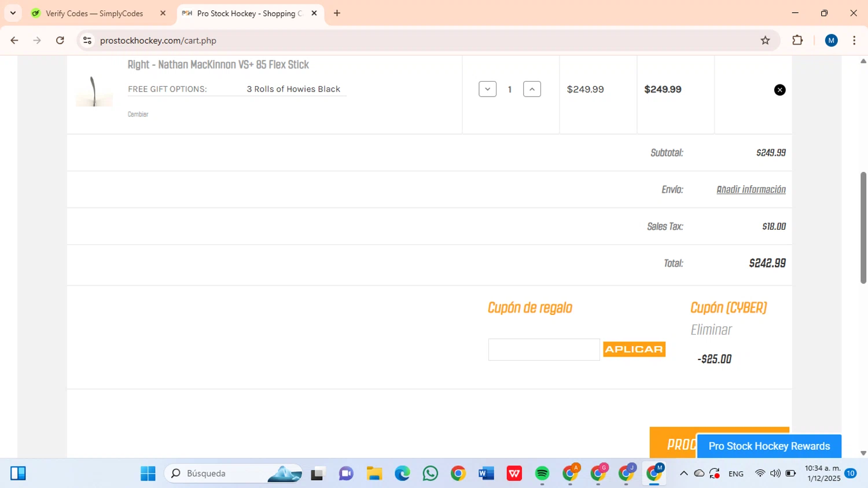Click Añadir información shipping link
This screenshot has height=488, width=868.
[751, 190]
